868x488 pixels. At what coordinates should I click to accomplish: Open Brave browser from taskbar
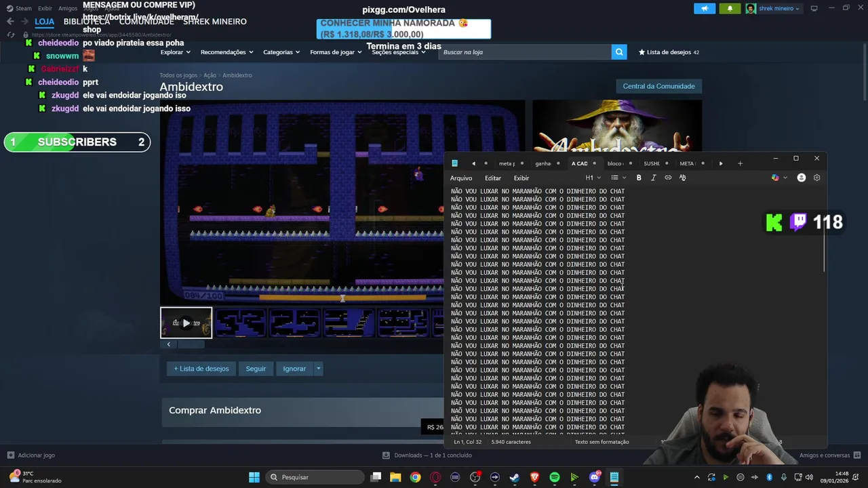[x=534, y=477]
